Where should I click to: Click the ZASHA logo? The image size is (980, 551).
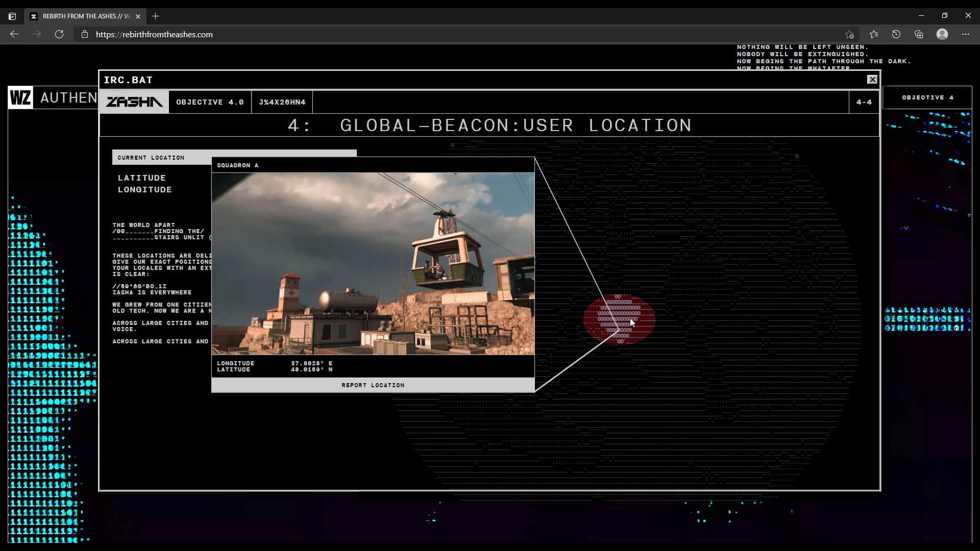click(134, 102)
